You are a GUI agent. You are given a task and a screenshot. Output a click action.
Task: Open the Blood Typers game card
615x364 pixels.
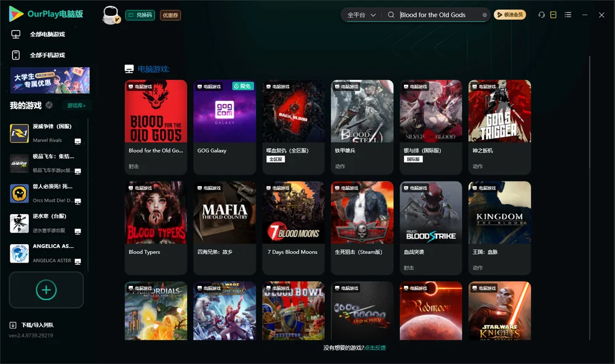click(156, 228)
